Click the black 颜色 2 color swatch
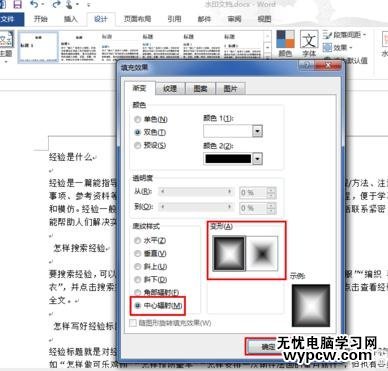Viewport: 388px width, 371px height. coord(228,159)
